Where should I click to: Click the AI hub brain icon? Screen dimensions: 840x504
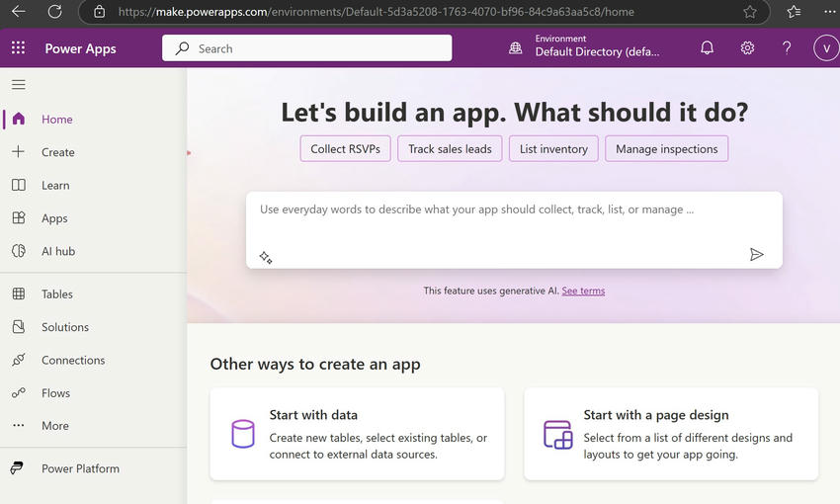(19, 251)
